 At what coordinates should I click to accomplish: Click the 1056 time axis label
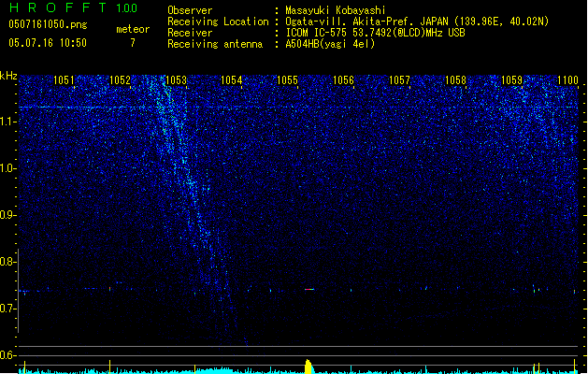pyautogui.click(x=343, y=80)
